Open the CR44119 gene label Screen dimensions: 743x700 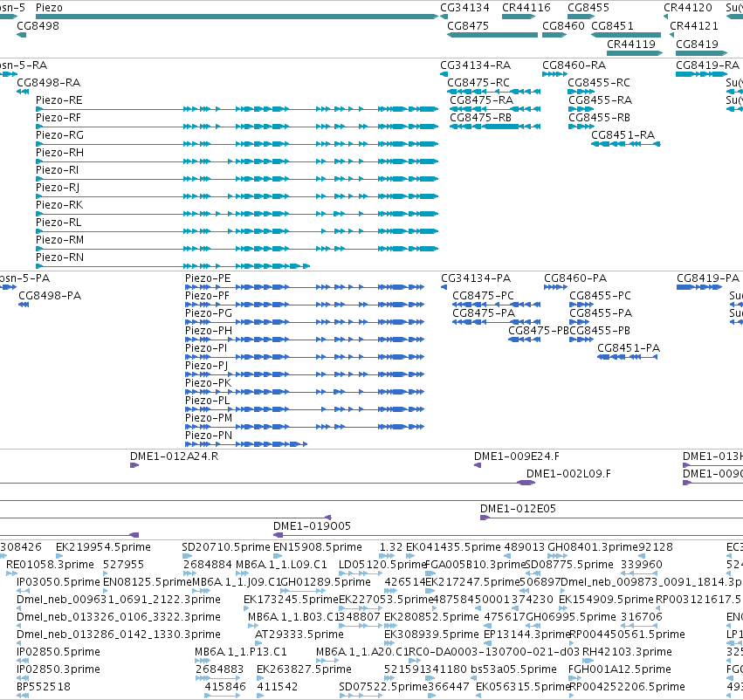click(x=631, y=44)
